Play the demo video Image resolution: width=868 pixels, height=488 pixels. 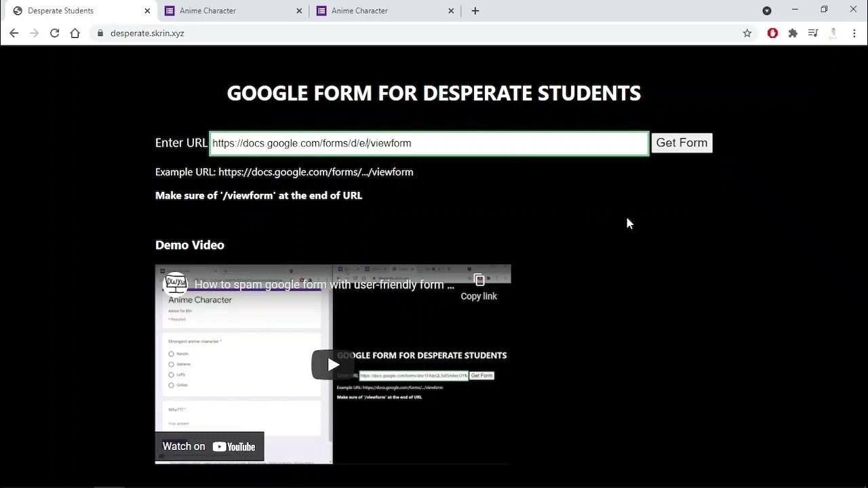coord(333,365)
